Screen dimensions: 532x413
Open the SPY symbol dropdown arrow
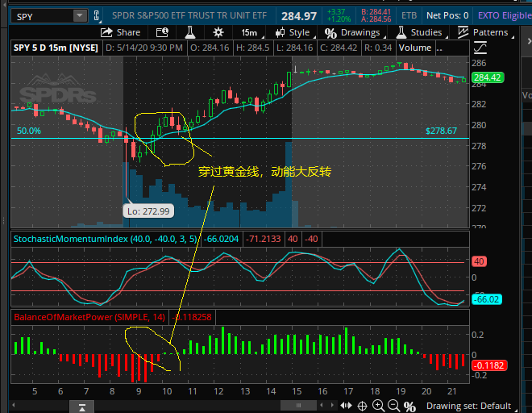(x=80, y=15)
